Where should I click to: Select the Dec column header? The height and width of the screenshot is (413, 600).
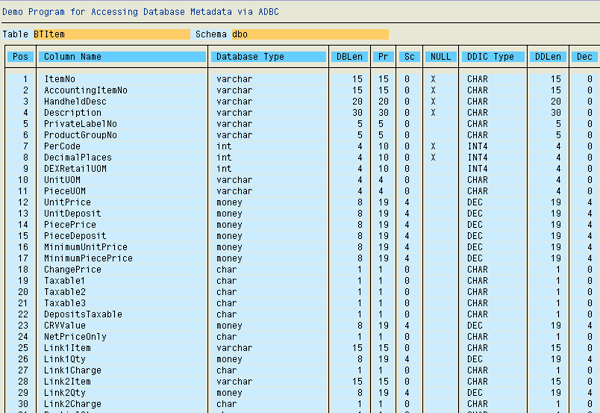(585, 57)
